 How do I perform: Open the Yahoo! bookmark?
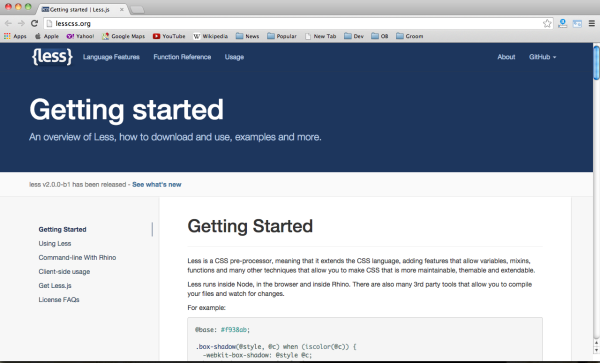pos(80,36)
